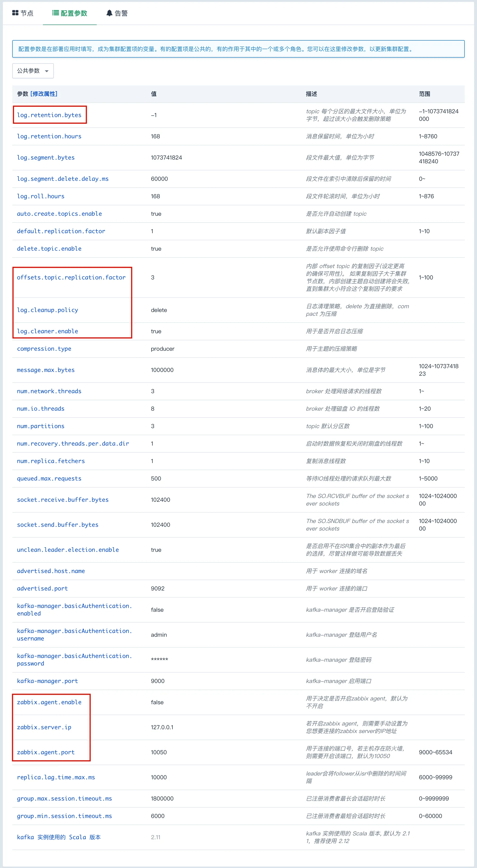
Task: Click group.min.session.timeout.ms parameter
Action: click(64, 816)
